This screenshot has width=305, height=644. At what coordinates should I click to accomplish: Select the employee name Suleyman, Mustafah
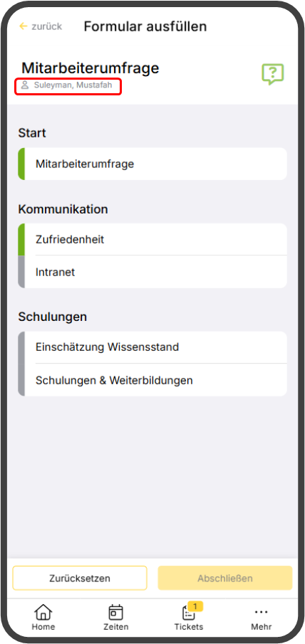click(73, 85)
